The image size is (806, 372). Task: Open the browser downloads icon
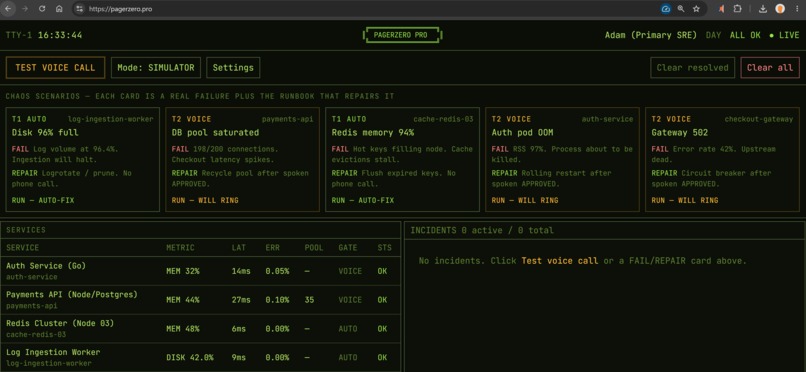763,9
